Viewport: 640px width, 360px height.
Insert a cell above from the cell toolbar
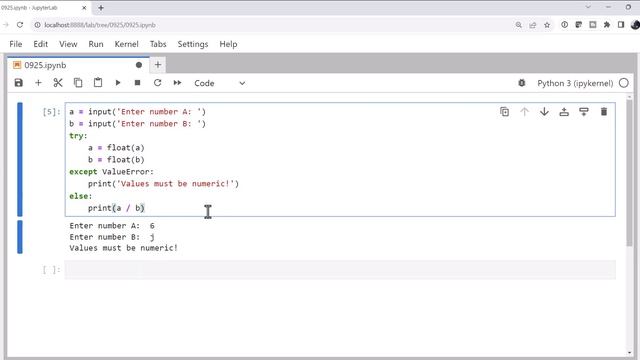(564, 112)
